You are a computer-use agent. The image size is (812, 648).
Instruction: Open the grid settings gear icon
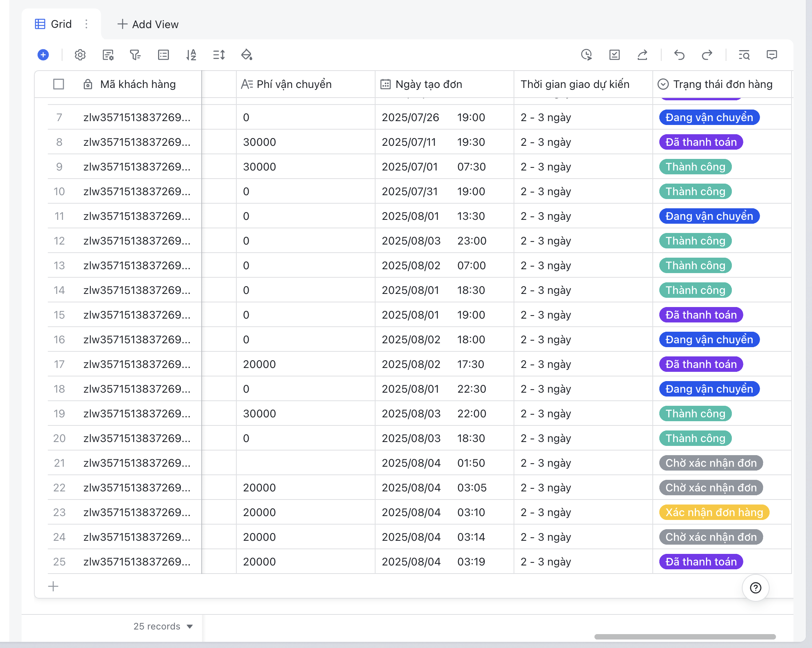(x=80, y=55)
